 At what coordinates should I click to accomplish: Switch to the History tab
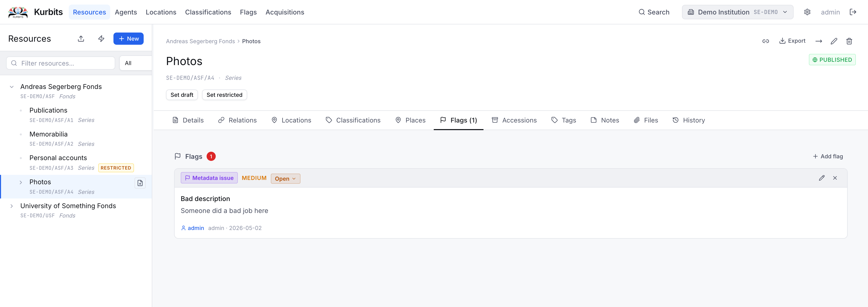click(x=688, y=120)
